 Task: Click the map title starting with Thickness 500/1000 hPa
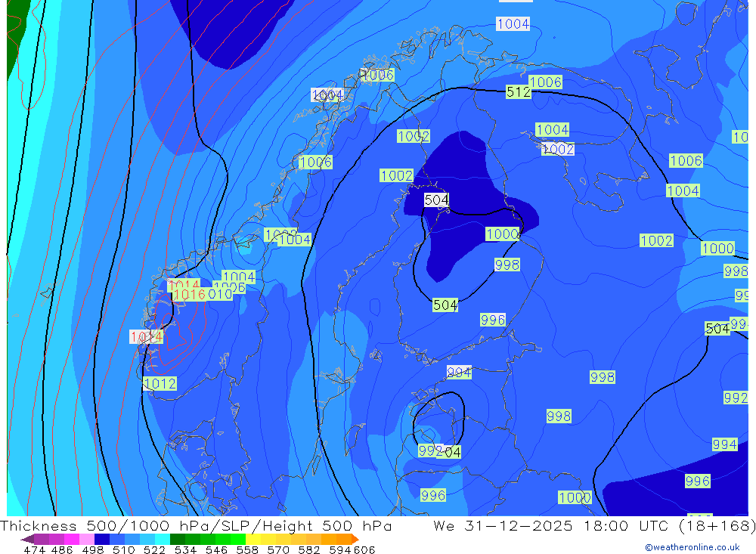[x=196, y=525]
